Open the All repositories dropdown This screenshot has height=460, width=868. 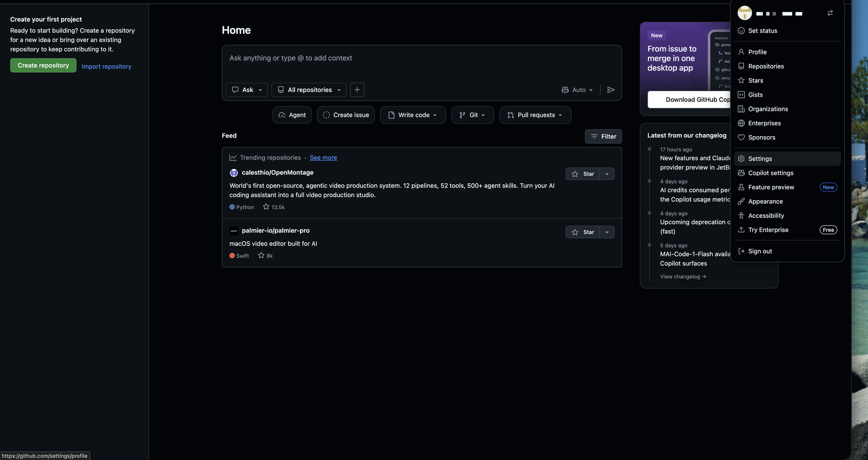pos(309,90)
